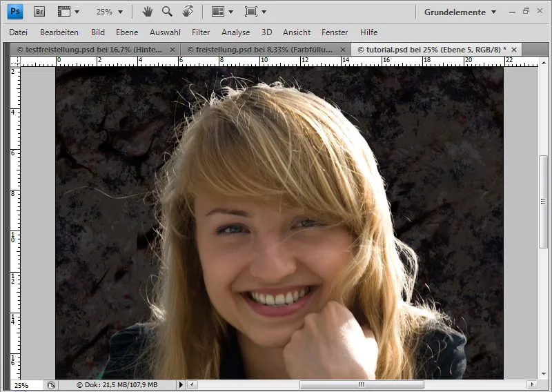Open the Ebene menu
Screen dimensions: 552x392
127,32
